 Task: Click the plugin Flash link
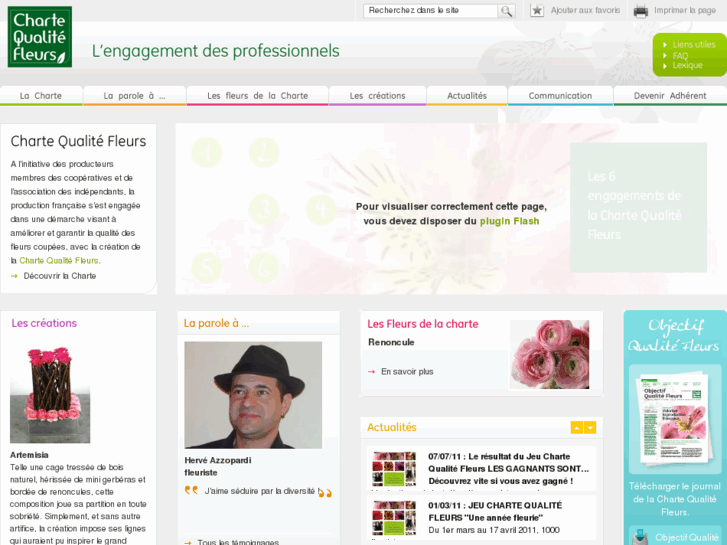509,221
